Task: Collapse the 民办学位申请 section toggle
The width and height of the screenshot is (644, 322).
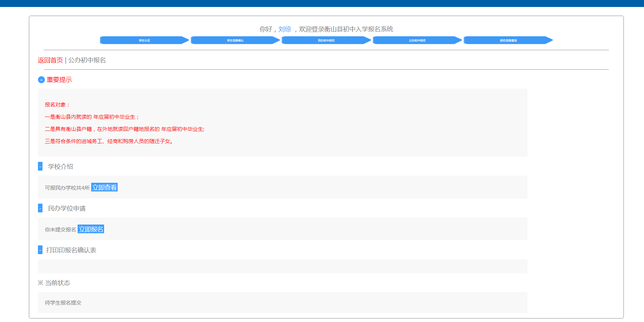Action: pyautogui.click(x=40, y=208)
